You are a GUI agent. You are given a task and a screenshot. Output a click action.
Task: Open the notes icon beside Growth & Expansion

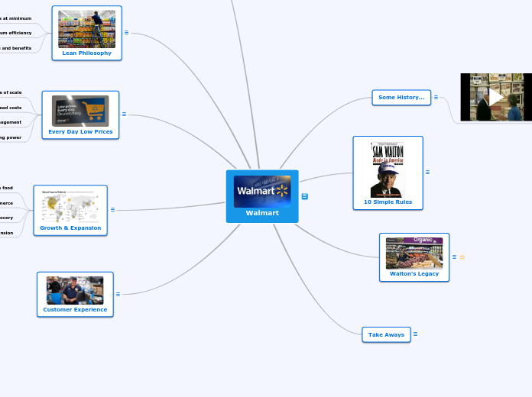click(112, 209)
